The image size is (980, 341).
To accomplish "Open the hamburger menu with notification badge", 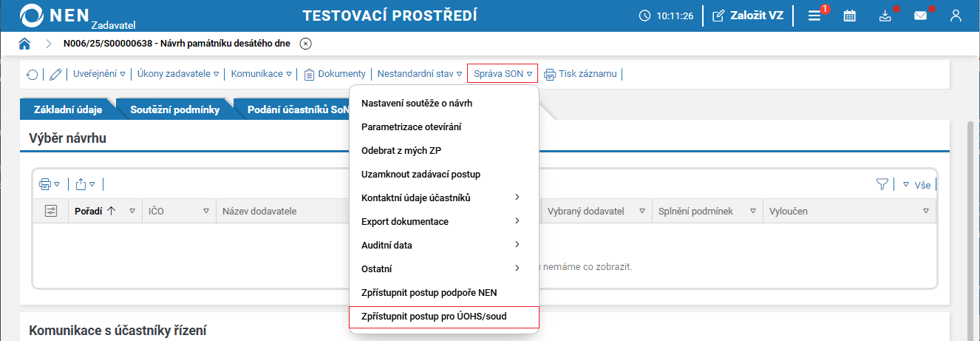I will (x=814, y=16).
